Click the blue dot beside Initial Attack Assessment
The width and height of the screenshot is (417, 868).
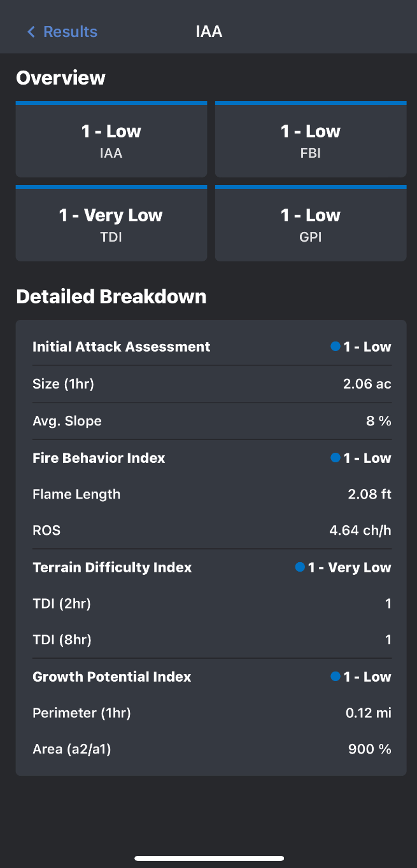tap(336, 347)
